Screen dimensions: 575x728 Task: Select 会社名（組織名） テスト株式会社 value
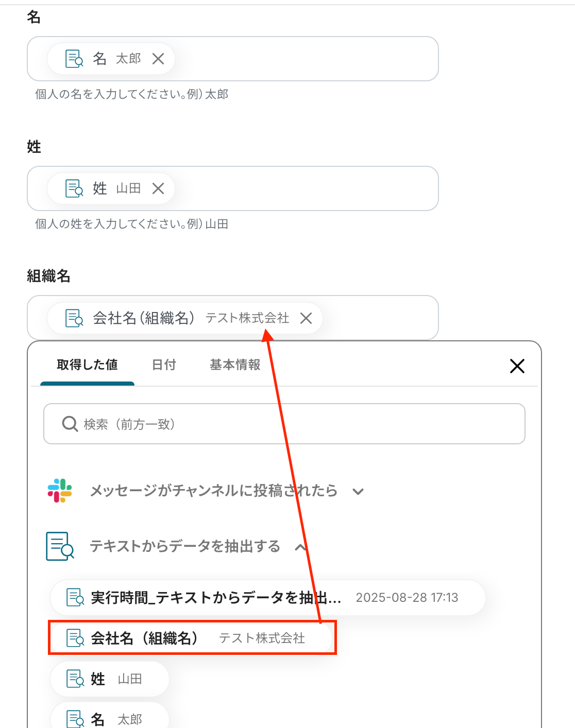click(192, 638)
